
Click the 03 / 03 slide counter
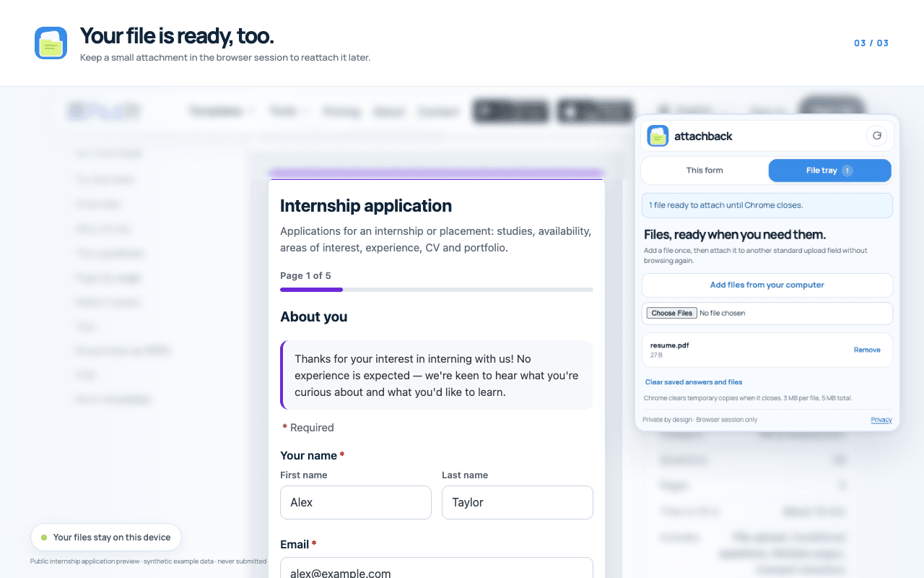[x=871, y=43]
